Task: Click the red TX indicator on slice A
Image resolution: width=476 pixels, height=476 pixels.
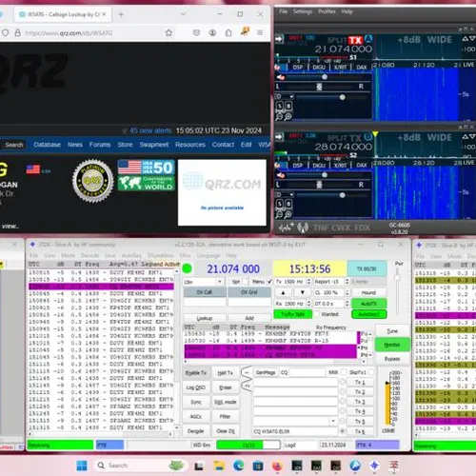Action: pyautogui.click(x=355, y=40)
